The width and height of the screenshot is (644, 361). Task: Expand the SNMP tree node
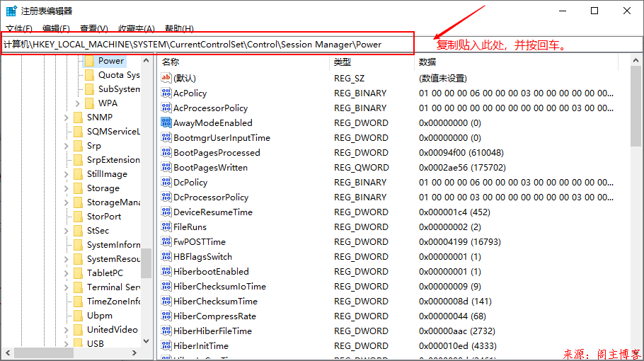click(66, 118)
